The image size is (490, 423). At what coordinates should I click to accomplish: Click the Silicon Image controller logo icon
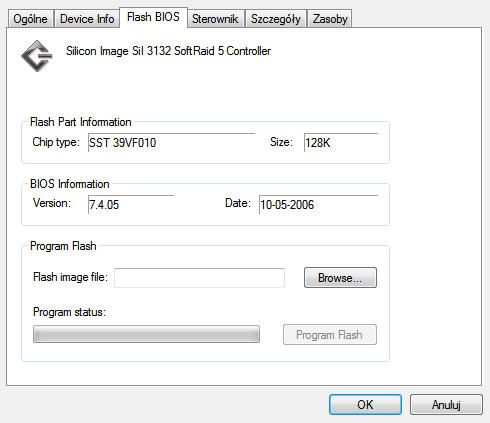pos(36,56)
